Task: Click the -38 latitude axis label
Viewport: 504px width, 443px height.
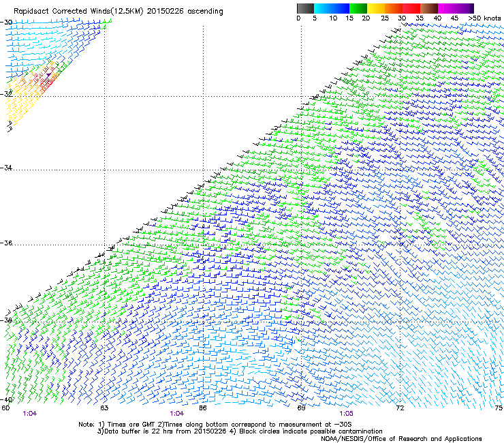Action: [x=6, y=320]
